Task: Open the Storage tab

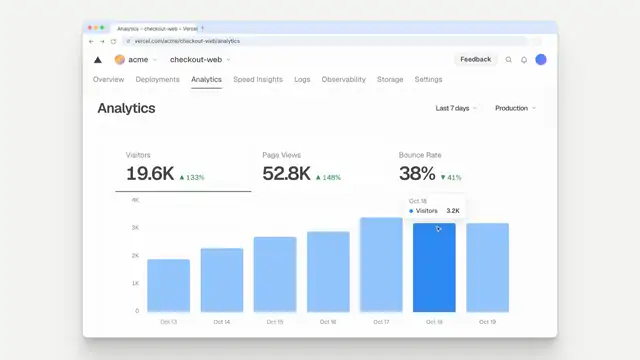Action: tap(390, 80)
